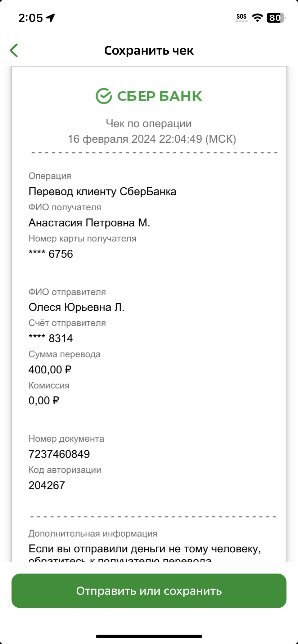Tap recipient name Анастасия Петровна М.
The height and width of the screenshot is (644, 298).
[89, 223]
